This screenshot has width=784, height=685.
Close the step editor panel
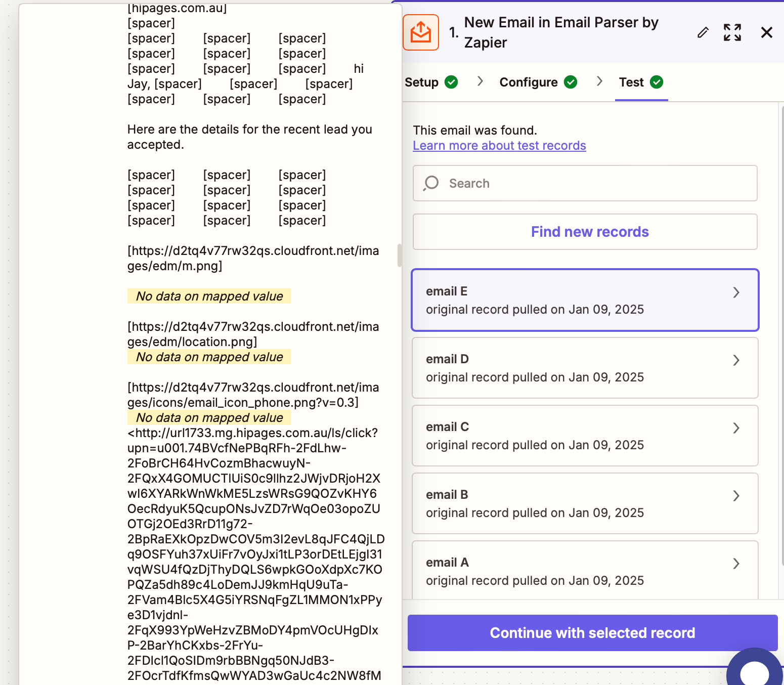[x=767, y=32]
